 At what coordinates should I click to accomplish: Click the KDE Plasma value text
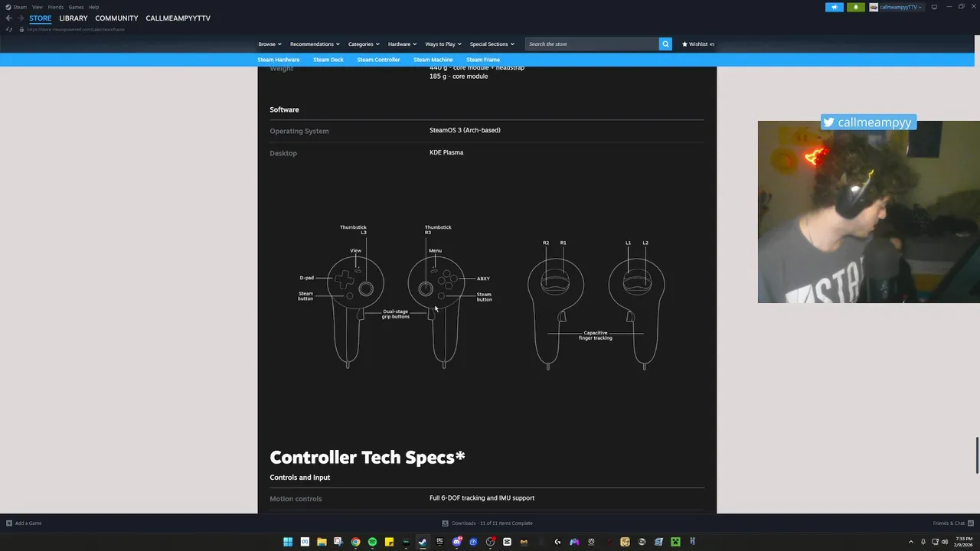[446, 152]
